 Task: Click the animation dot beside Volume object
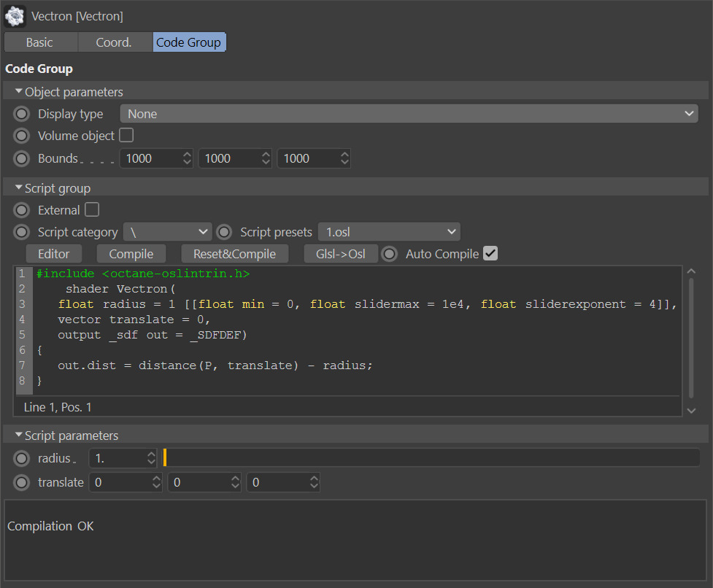[21, 136]
